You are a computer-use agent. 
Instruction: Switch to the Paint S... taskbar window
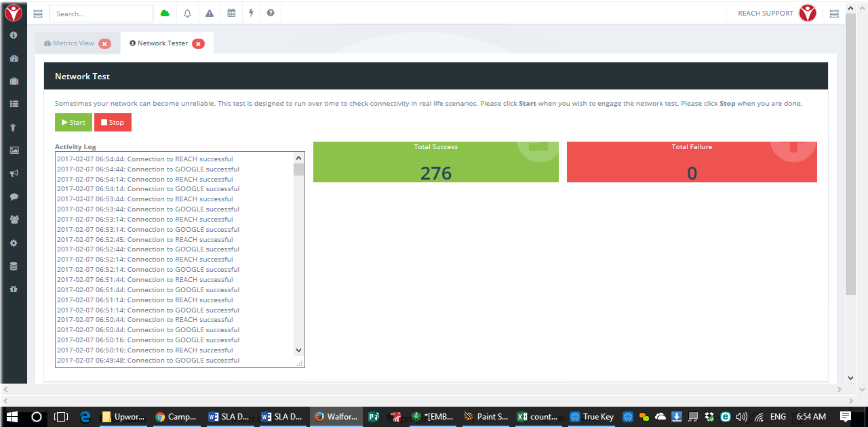(x=486, y=417)
